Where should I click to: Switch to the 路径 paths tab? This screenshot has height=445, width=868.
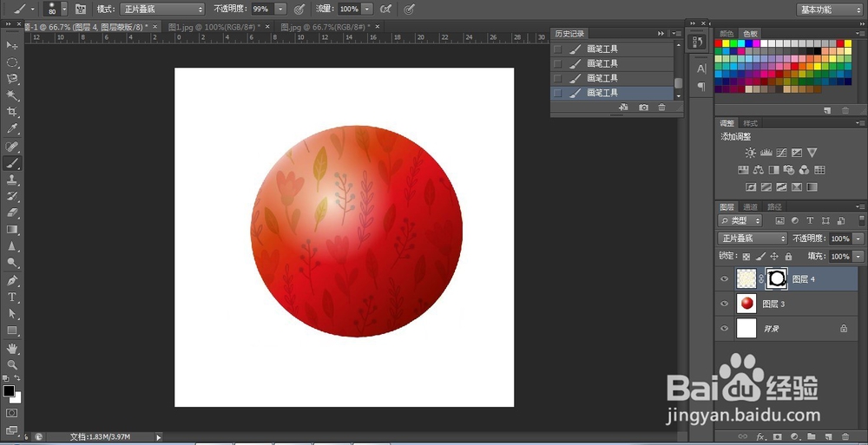tap(774, 207)
